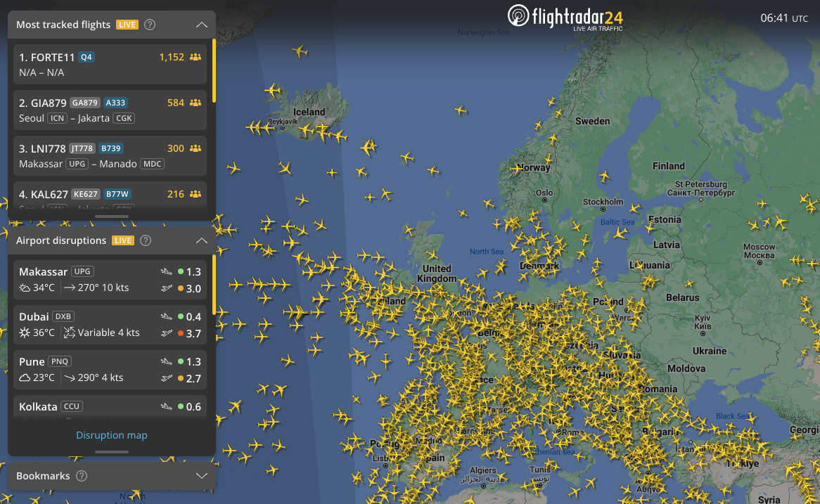Open help icon next to Airport disruptions
This screenshot has width=820, height=504.
[x=146, y=240]
